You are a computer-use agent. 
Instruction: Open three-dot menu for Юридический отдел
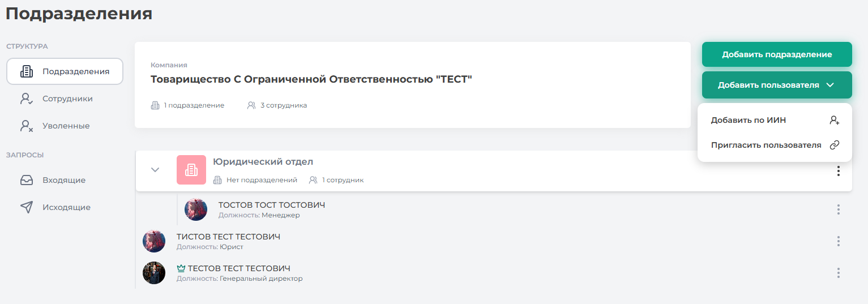[x=838, y=171]
